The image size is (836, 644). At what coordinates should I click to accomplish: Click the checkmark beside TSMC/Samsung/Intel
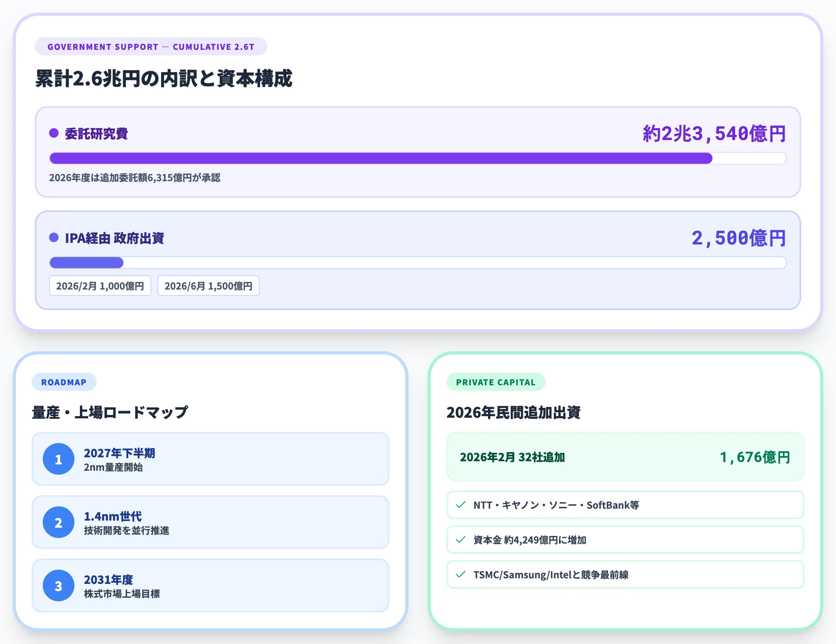[460, 574]
